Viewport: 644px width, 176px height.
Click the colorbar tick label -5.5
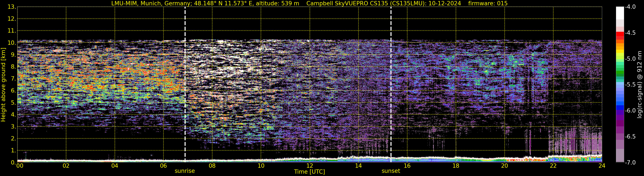pyautogui.click(x=630, y=85)
